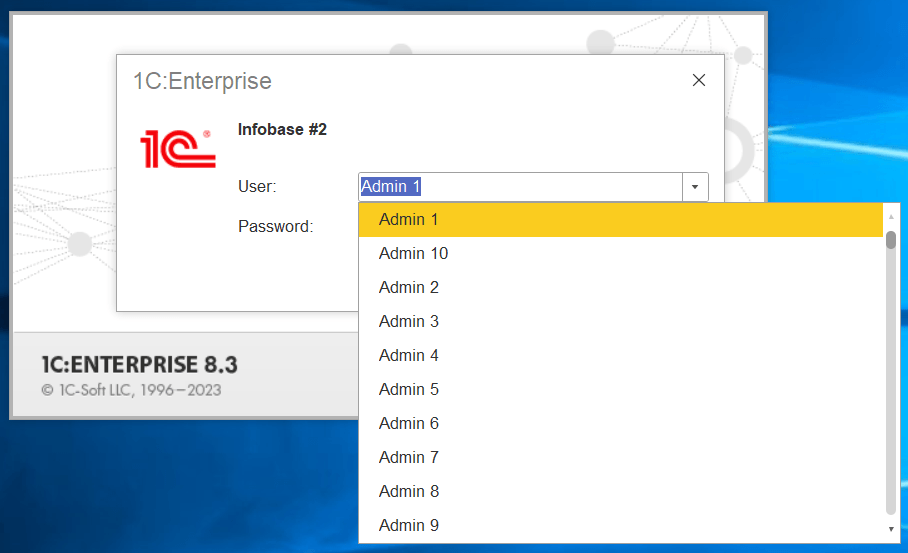Choose Admin 4 from the list

point(409,356)
